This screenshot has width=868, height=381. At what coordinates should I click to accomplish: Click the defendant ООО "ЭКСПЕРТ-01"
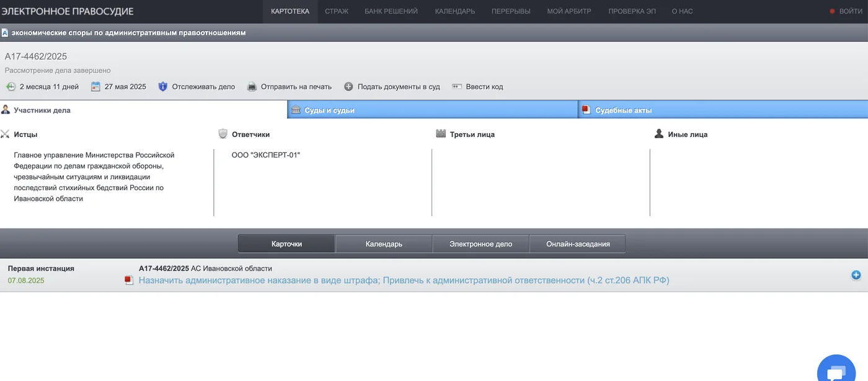pyautogui.click(x=266, y=155)
